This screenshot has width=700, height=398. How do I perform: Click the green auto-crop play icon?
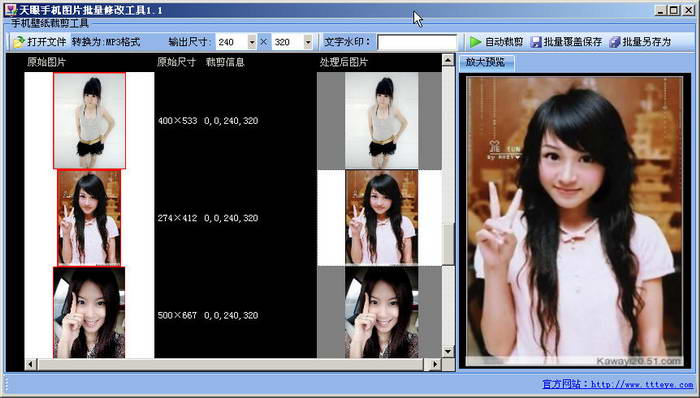pyautogui.click(x=475, y=42)
